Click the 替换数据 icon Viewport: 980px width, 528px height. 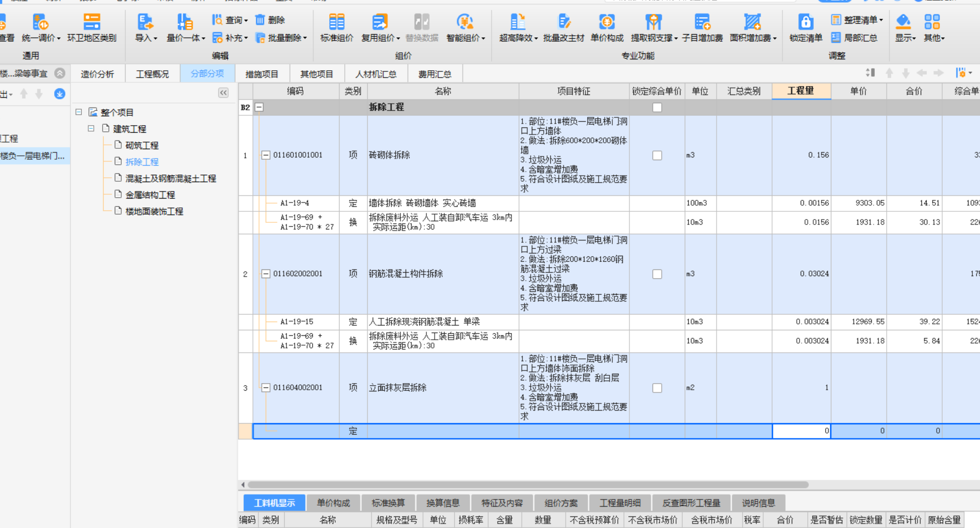(421, 23)
